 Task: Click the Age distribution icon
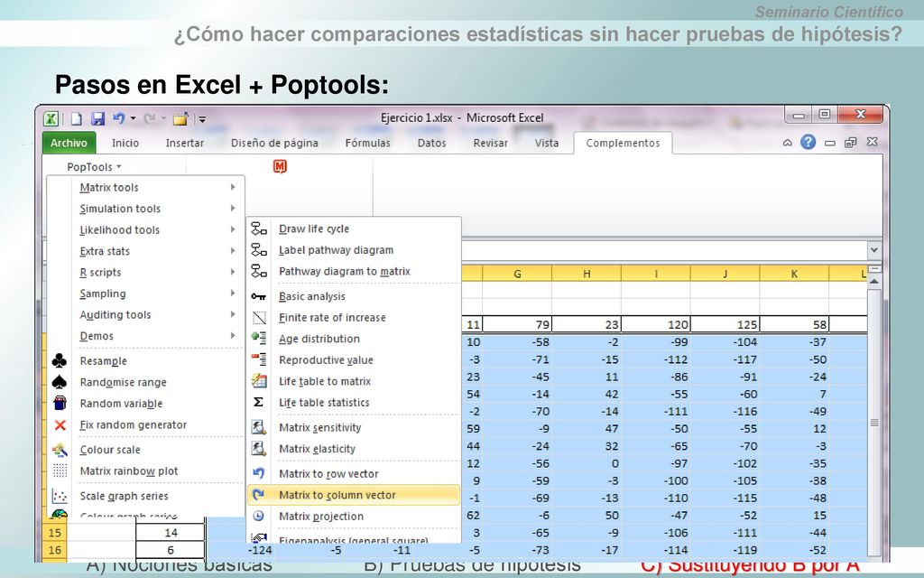coord(259,339)
